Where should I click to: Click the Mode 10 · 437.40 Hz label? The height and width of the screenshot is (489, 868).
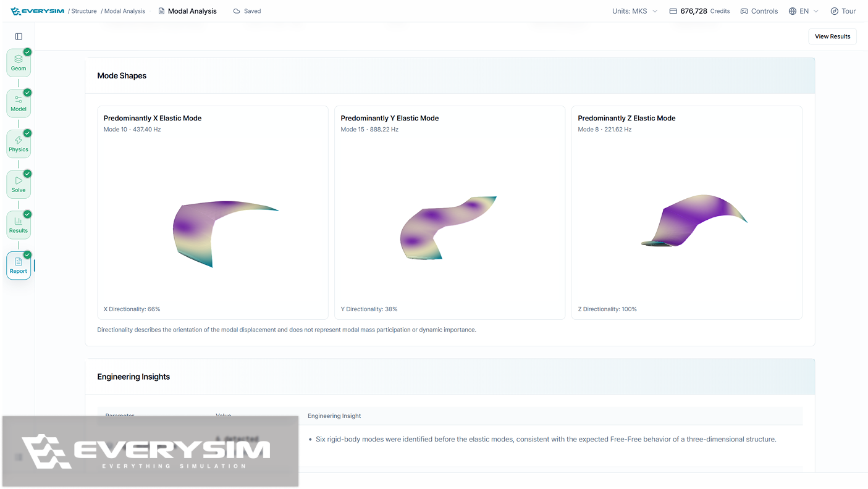click(132, 130)
